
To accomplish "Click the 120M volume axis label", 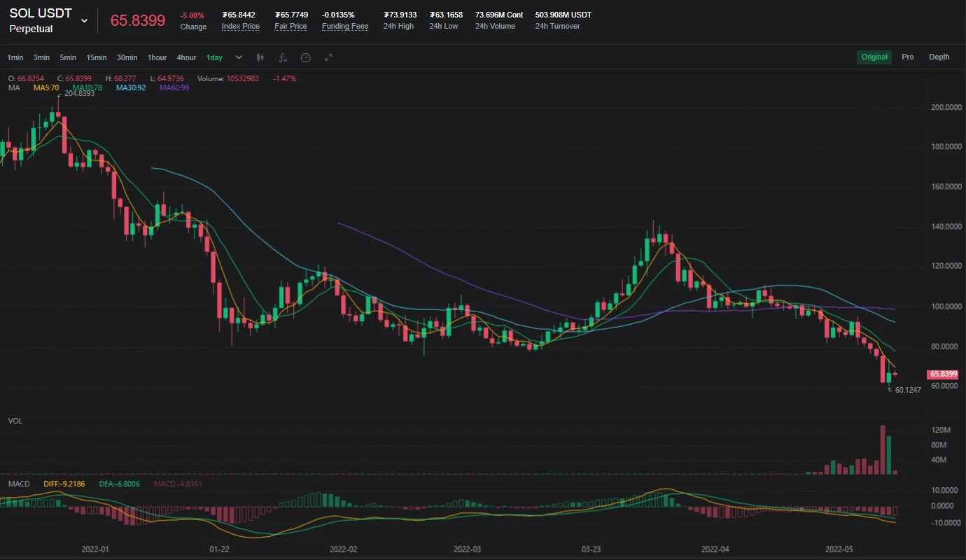I will (940, 429).
